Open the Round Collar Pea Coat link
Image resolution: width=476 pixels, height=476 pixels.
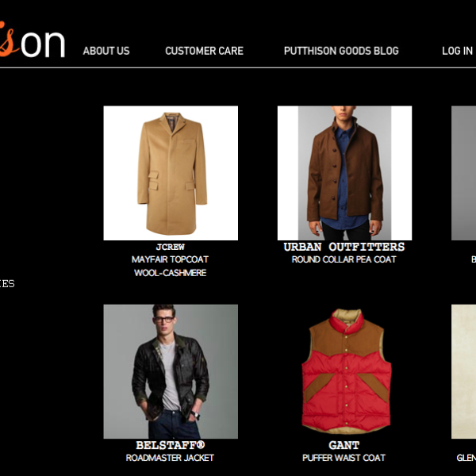[344, 259]
